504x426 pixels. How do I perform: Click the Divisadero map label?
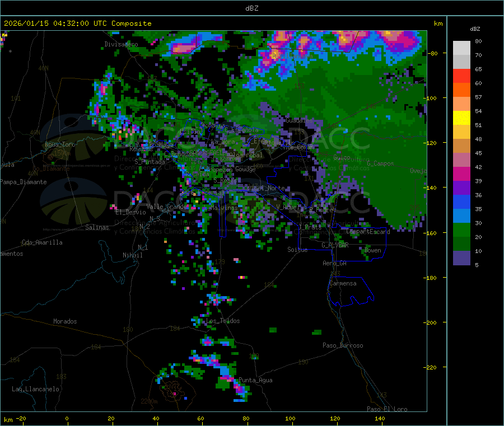[121, 44]
